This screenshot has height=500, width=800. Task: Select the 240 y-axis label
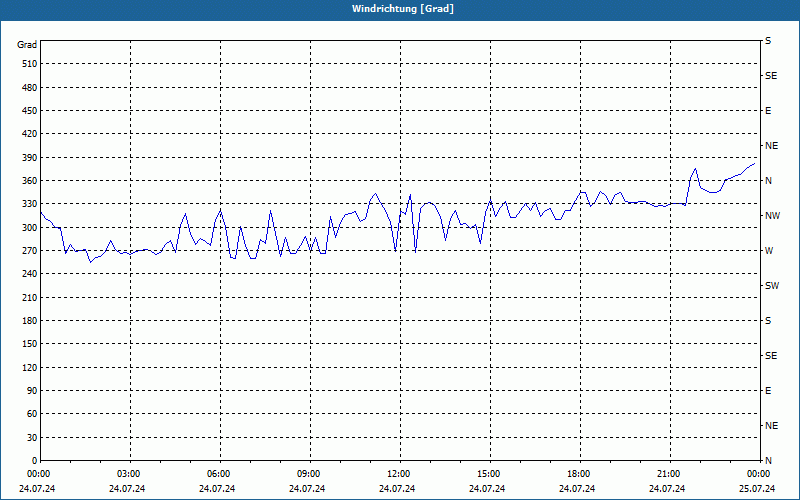[30, 274]
